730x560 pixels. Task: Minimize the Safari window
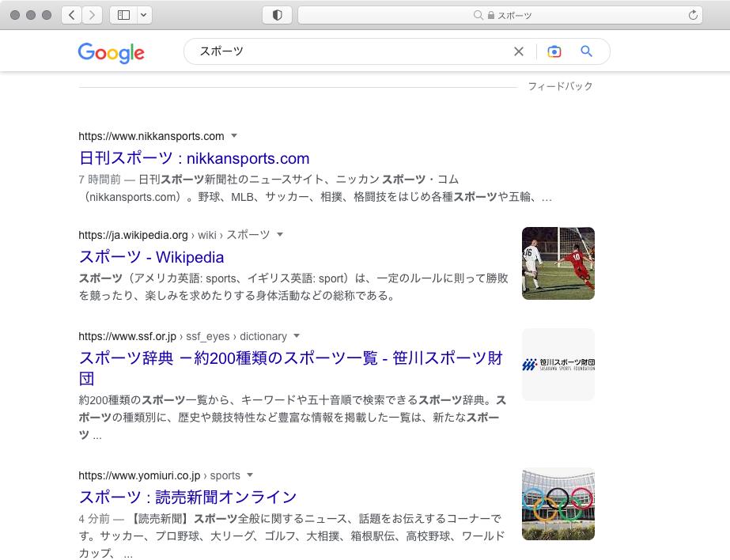pyautogui.click(x=31, y=15)
